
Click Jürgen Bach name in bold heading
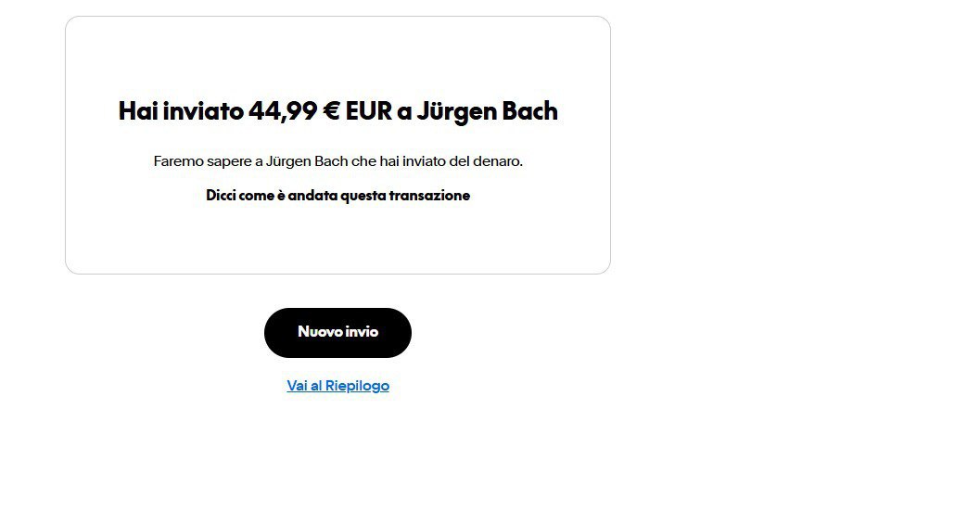tap(487, 111)
